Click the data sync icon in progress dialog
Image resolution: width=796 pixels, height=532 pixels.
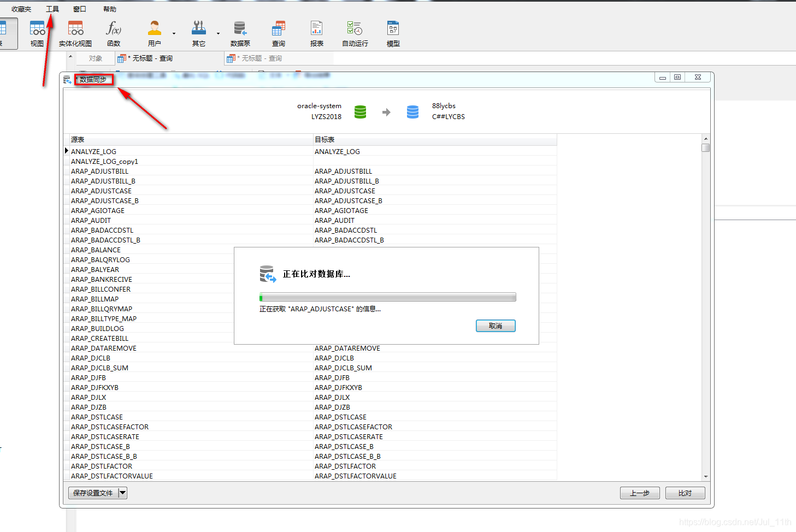click(268, 274)
